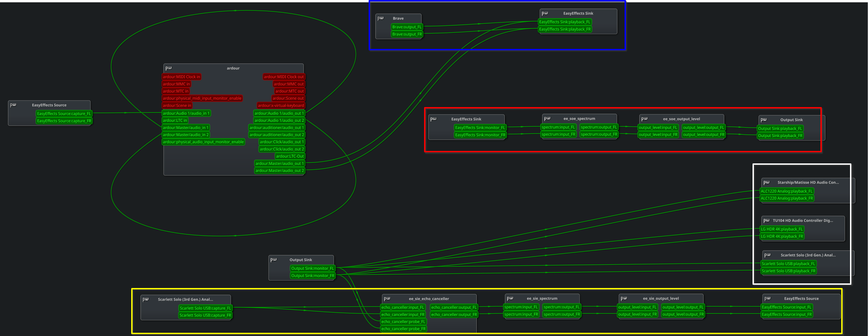Screen dimensions: 868x336
Task: Select the Output Sink:monitor_FR port
Action: pos(313,276)
